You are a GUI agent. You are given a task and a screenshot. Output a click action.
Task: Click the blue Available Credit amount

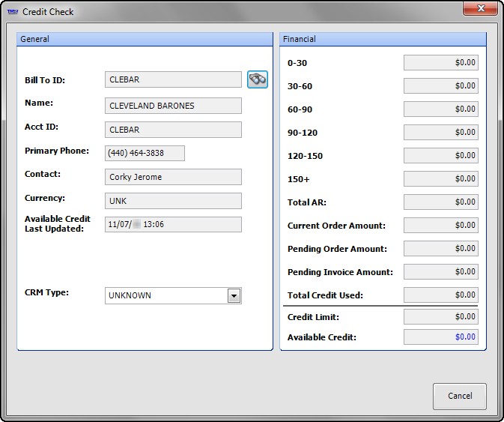(440, 337)
